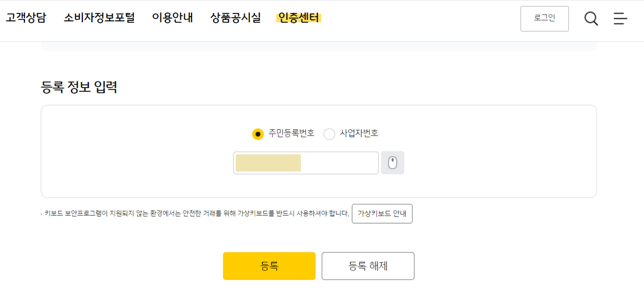Viewport: 644px width, 304px height.
Task: Click the 등록 해제 button
Action: tap(368, 266)
